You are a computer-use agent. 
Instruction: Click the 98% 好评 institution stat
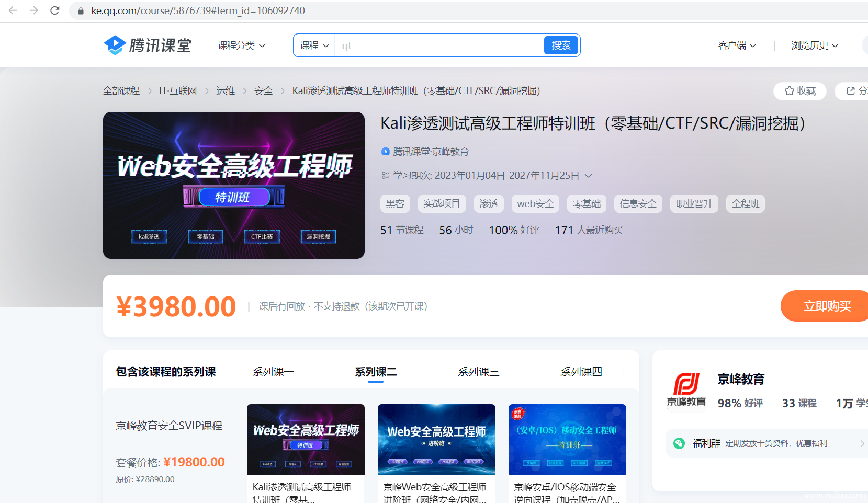point(740,403)
